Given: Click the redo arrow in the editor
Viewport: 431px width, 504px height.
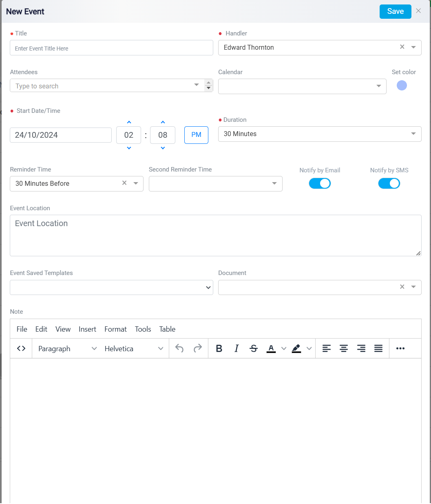Looking at the screenshot, I should pos(198,348).
